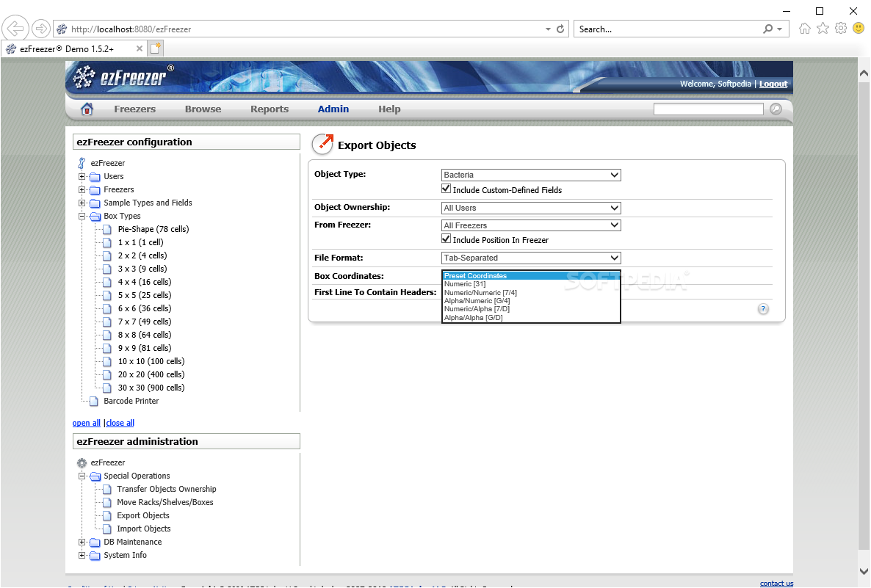Click the Sample Types and Fields folder icon
The image size is (871, 588).
point(95,203)
